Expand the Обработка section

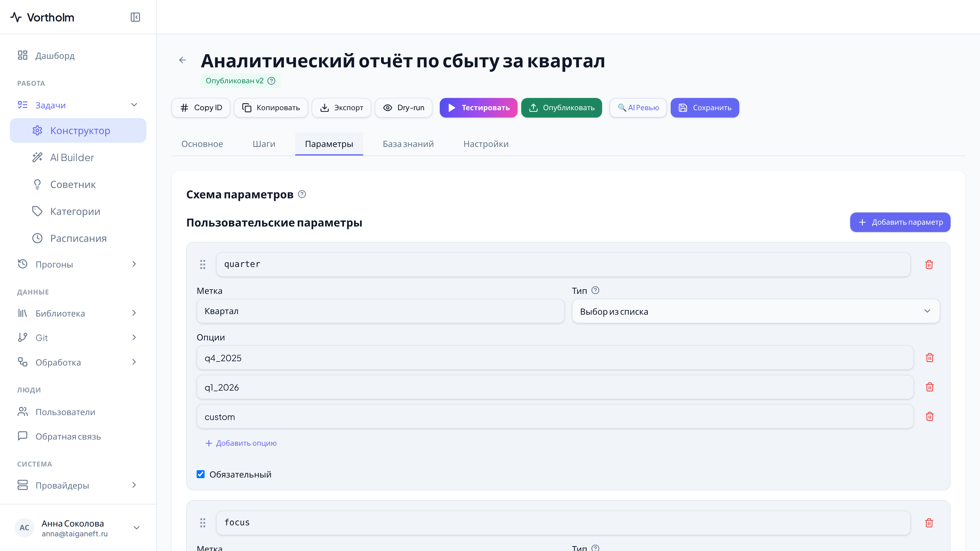[134, 362]
